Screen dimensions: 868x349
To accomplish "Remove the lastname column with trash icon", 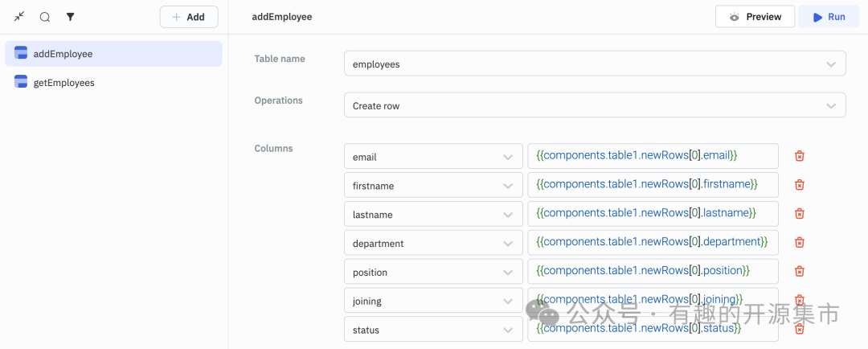I will pos(800,214).
